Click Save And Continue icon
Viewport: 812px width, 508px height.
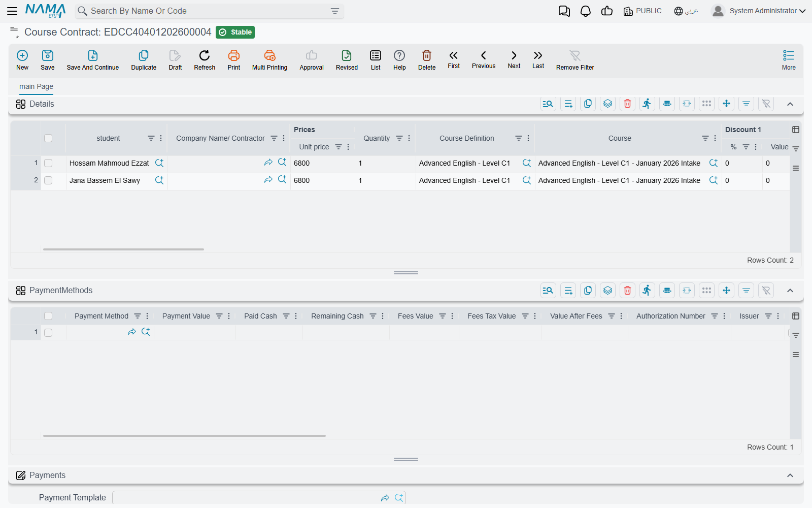[x=93, y=55]
